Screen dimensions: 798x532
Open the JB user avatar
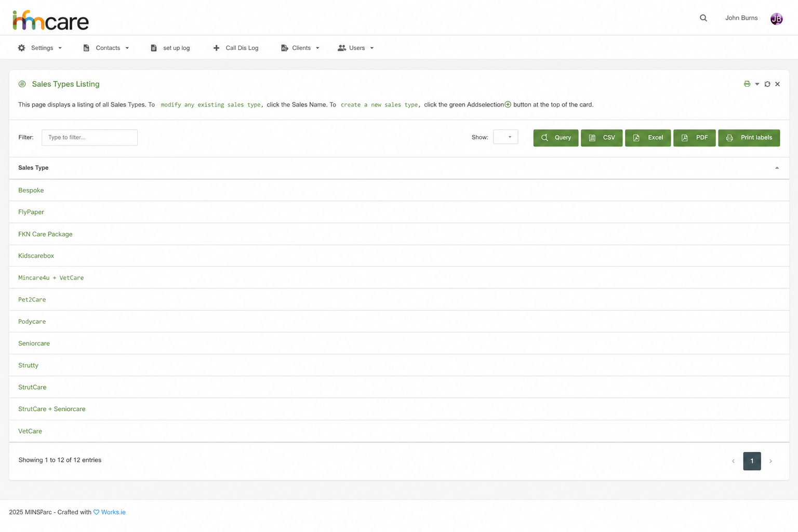point(776,19)
